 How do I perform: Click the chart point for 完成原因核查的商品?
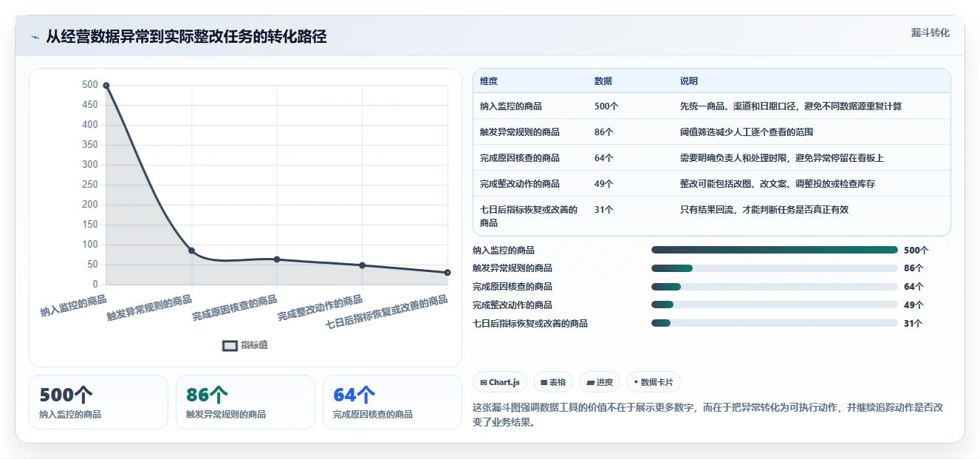coord(277,259)
